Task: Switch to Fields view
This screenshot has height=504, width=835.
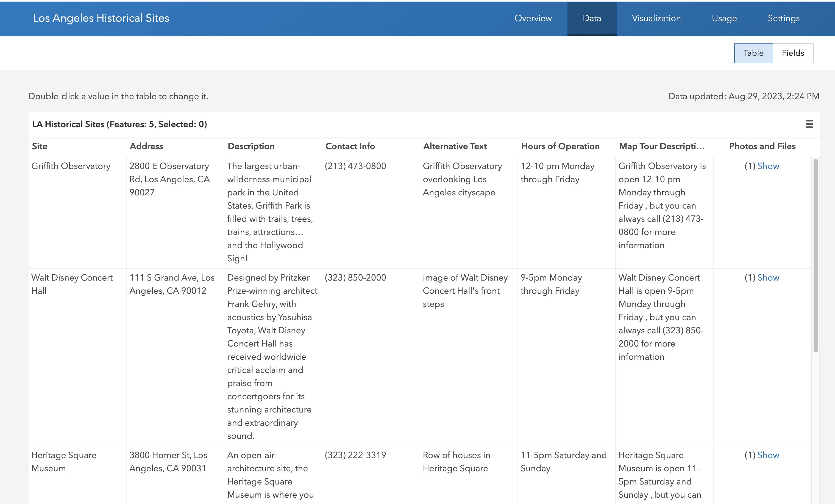Action: coord(793,53)
